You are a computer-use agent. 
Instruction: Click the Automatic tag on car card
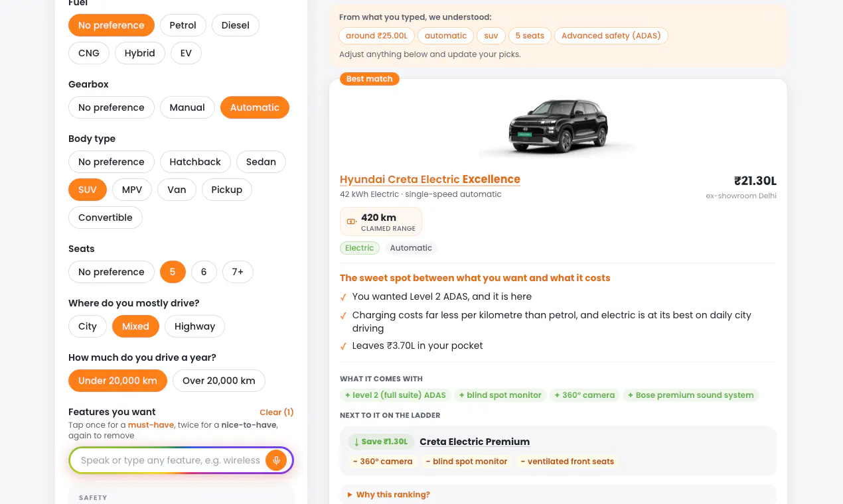[x=411, y=248]
